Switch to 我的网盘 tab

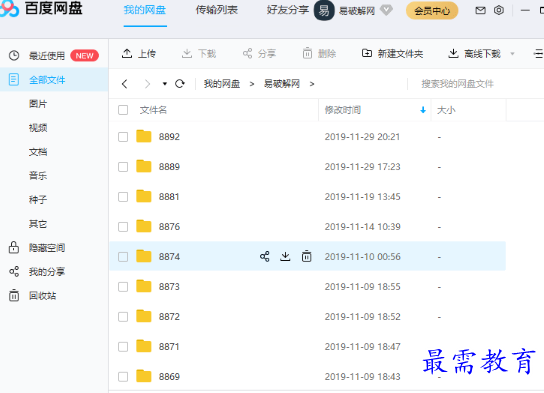tap(145, 10)
